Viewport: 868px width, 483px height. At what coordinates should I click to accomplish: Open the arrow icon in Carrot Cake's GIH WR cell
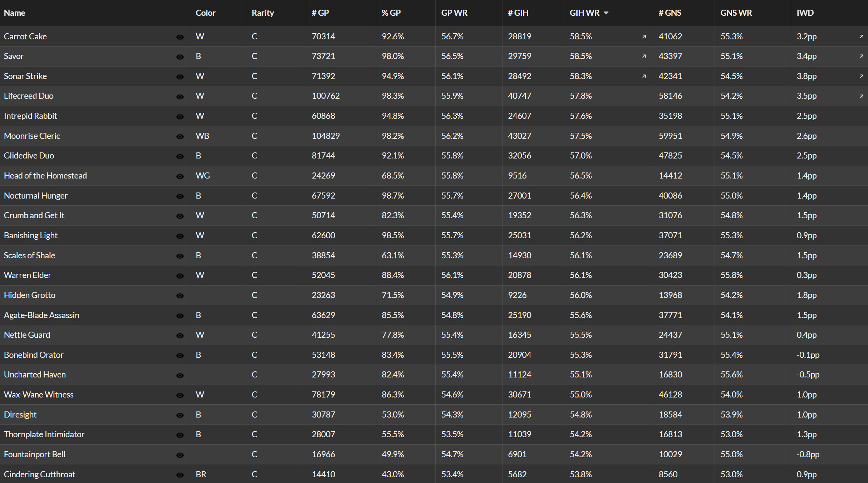tap(644, 36)
